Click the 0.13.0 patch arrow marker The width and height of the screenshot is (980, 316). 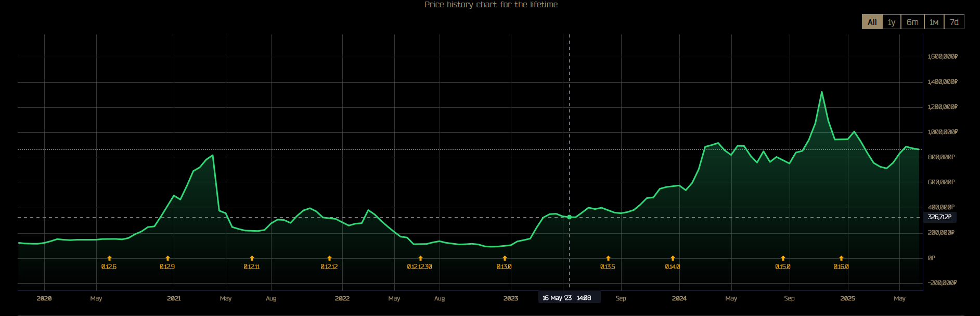505,258
